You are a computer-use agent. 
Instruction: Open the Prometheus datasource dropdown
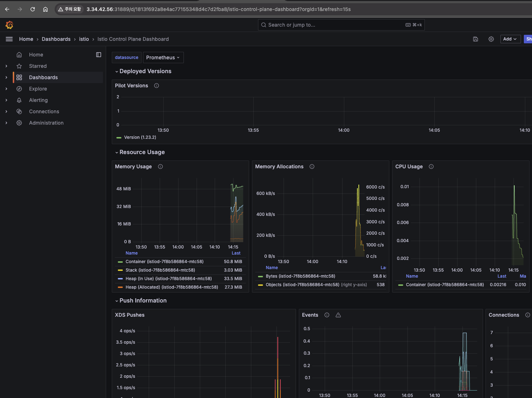point(163,58)
